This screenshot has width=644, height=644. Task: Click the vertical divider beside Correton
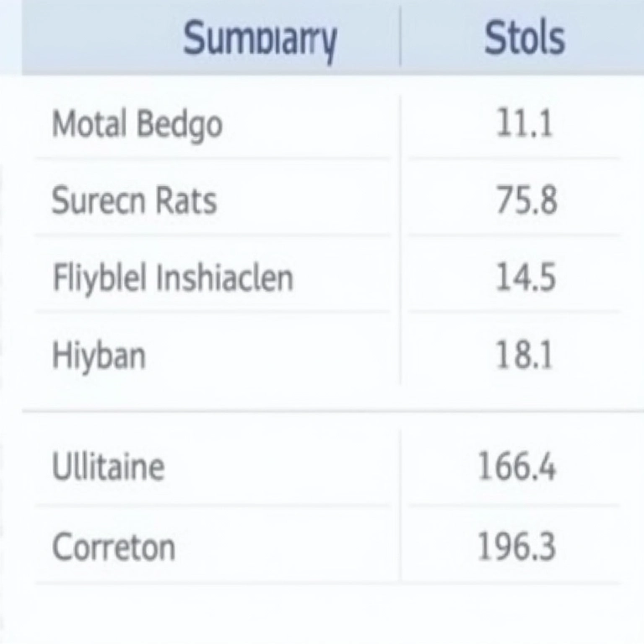[x=400, y=548]
